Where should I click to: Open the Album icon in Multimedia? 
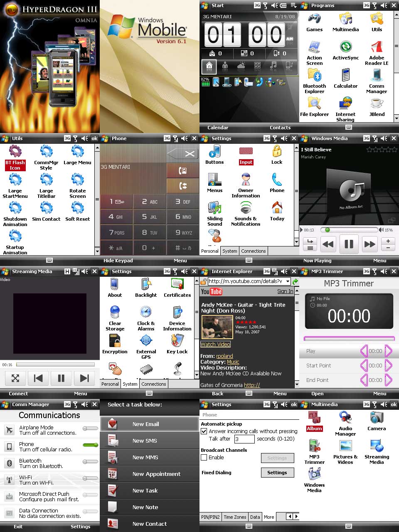[314, 421]
